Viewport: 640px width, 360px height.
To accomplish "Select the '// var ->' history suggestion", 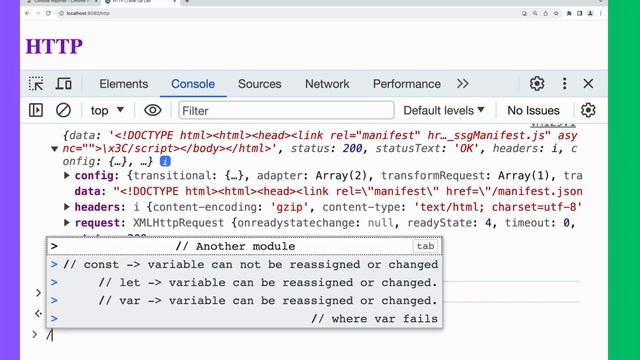I will point(244,300).
